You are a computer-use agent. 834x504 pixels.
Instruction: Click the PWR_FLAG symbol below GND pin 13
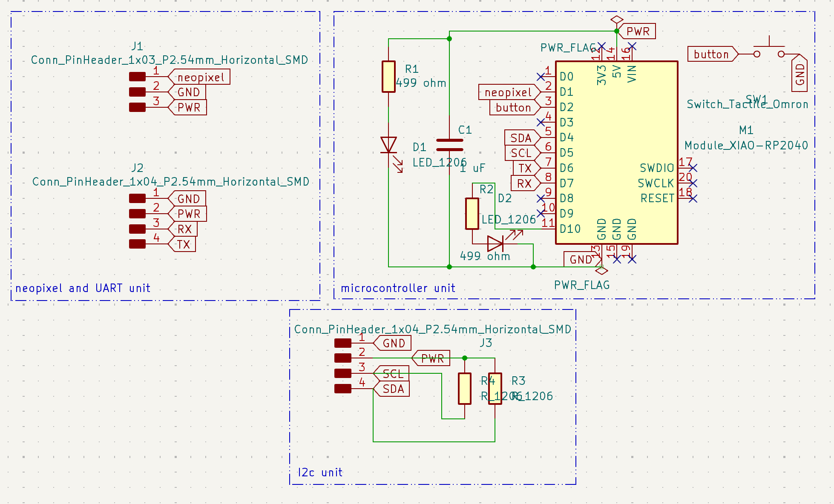coord(601,270)
